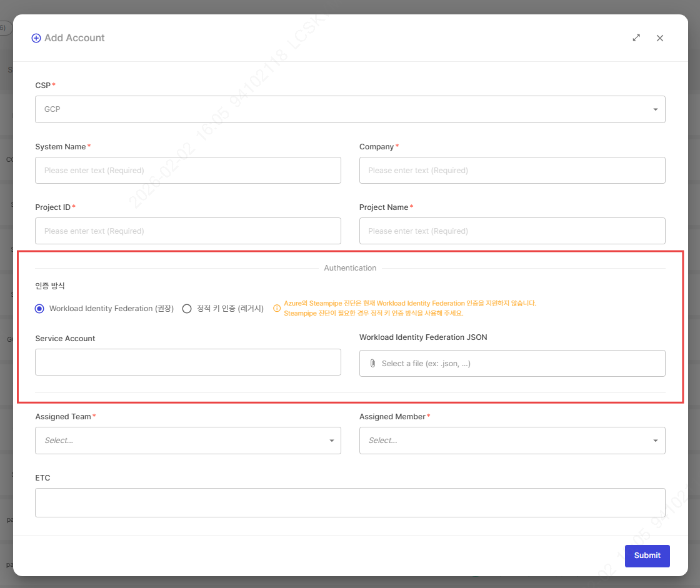Viewport: 700px width, 588px height.
Task: Open the CSP dropdown showing GCP
Action: click(350, 109)
